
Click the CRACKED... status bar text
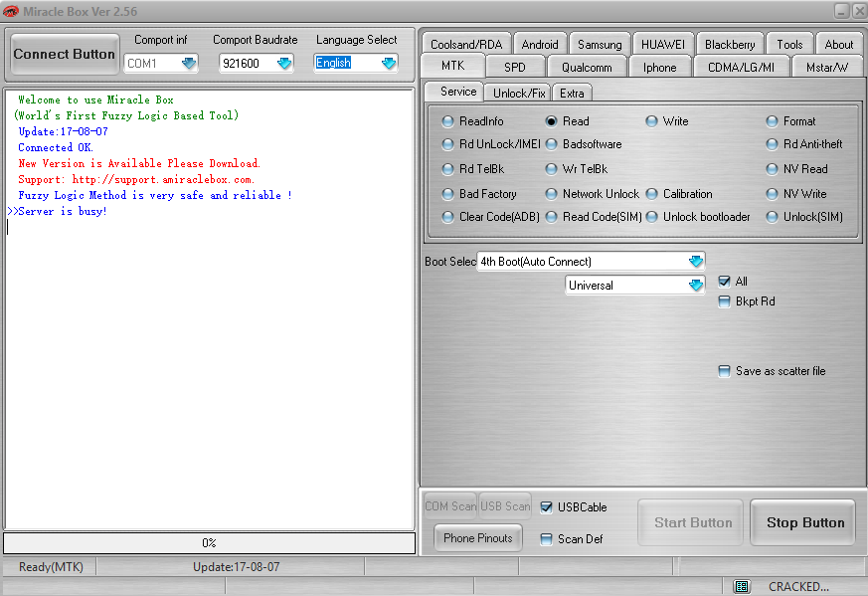click(798, 587)
